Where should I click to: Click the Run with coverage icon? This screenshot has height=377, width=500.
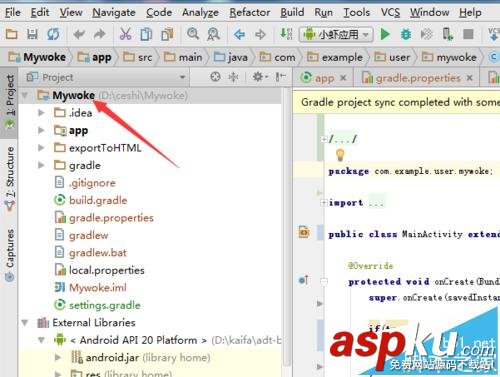pyautogui.click(x=426, y=34)
